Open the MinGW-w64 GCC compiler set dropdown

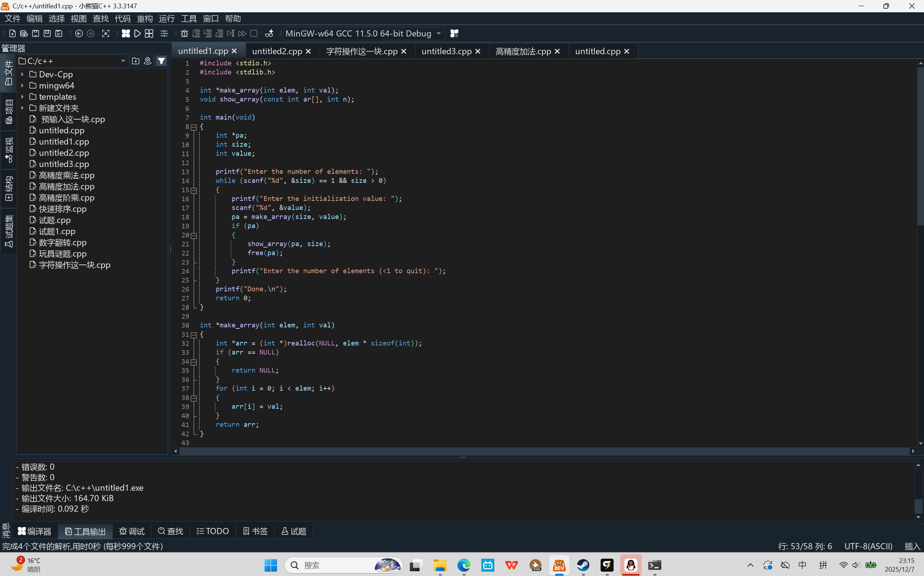439,34
